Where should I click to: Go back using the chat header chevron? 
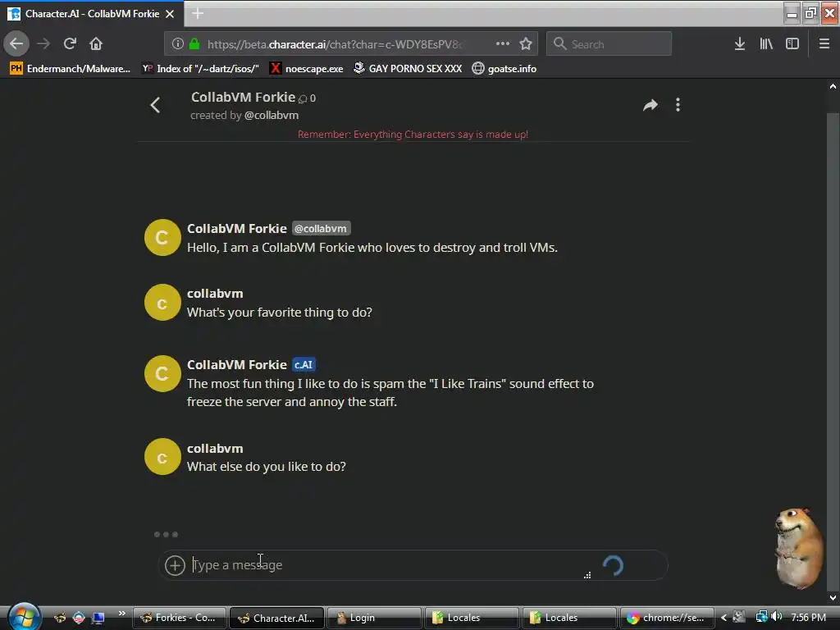click(155, 105)
